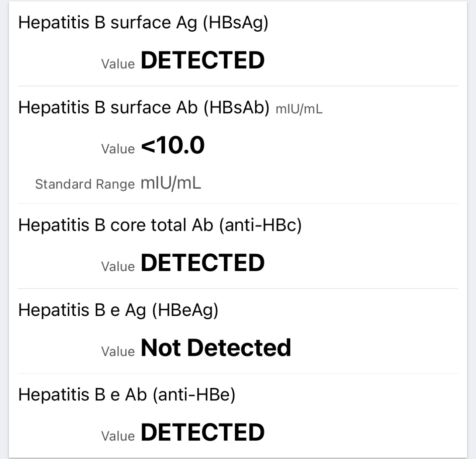The image size is (476, 459).
Task: Click the Value label for anti-HBc
Action: (118, 267)
